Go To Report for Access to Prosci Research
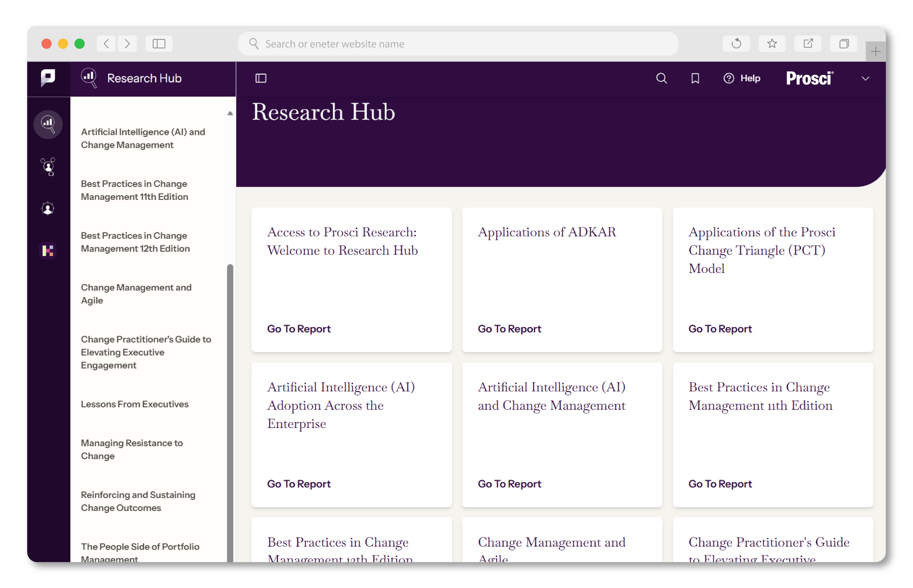 point(299,329)
